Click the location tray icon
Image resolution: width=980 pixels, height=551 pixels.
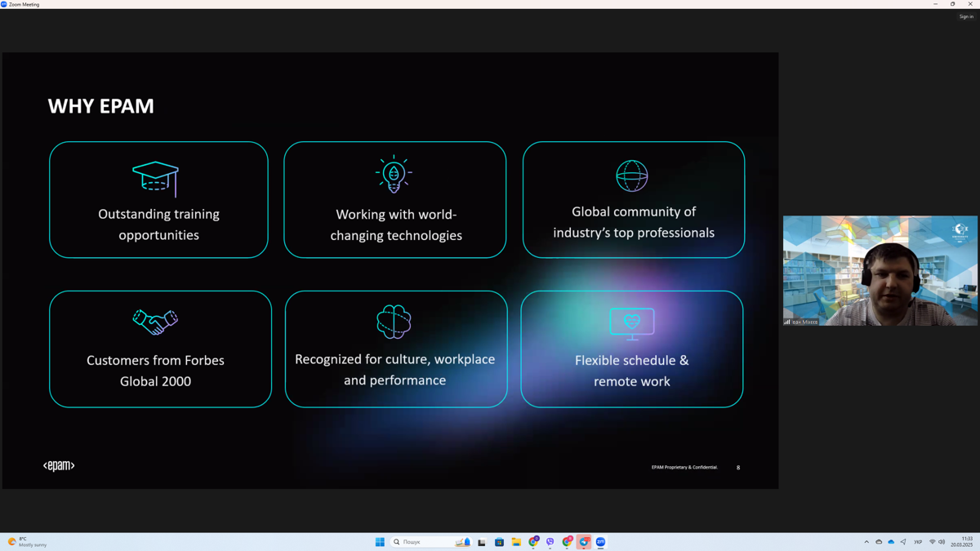pos(903,542)
